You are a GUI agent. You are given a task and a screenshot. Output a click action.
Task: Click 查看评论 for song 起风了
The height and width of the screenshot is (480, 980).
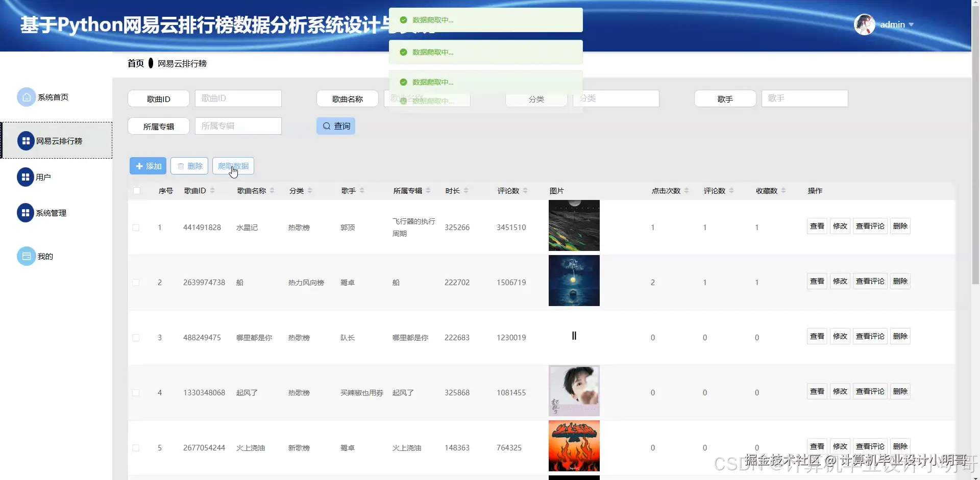pos(870,391)
